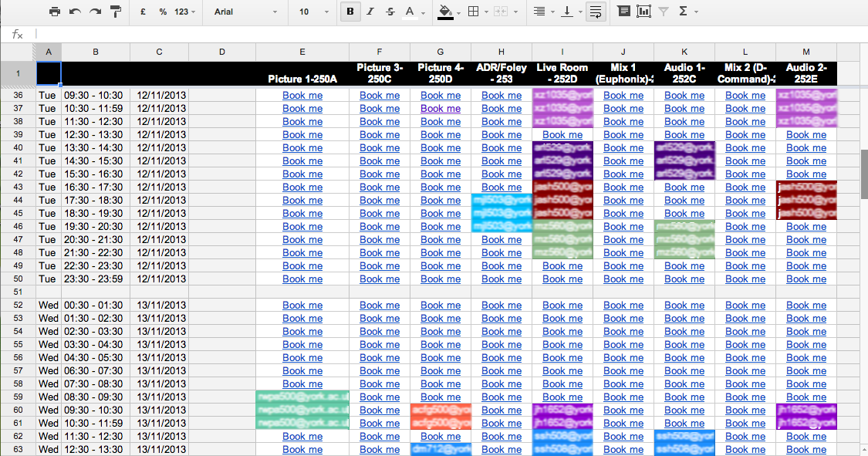Enable text wrapping
Image resolution: width=868 pixels, height=456 pixels.
click(596, 12)
